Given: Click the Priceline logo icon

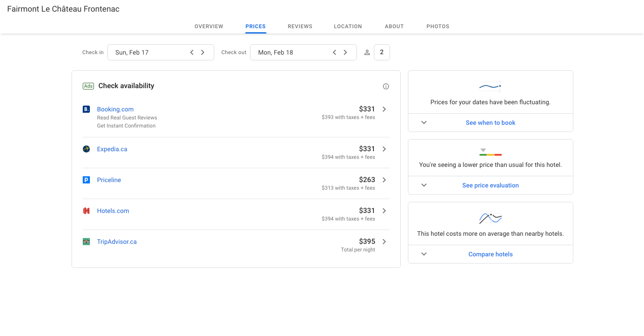Looking at the screenshot, I should [x=86, y=180].
